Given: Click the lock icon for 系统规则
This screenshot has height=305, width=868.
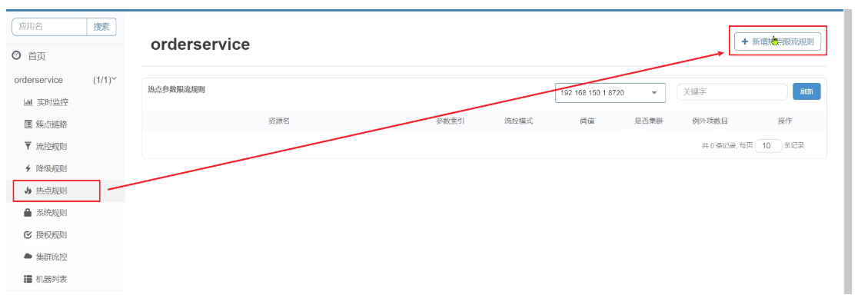Looking at the screenshot, I should coord(28,213).
